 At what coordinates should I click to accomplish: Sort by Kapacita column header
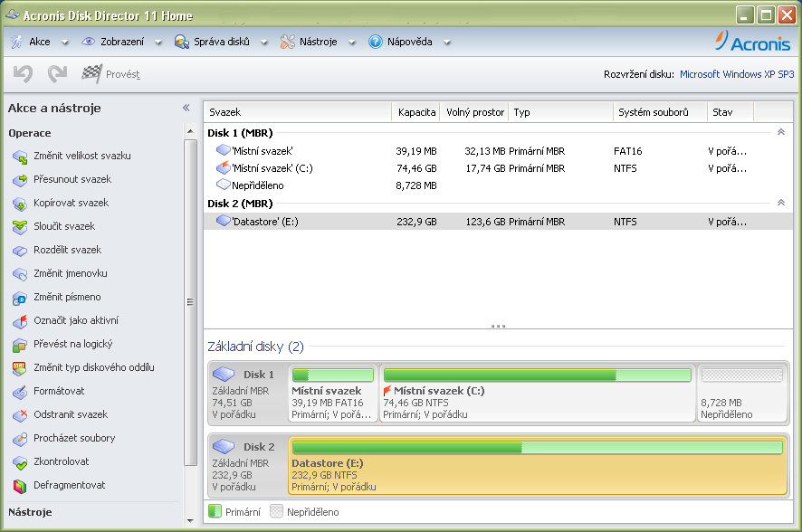415,112
